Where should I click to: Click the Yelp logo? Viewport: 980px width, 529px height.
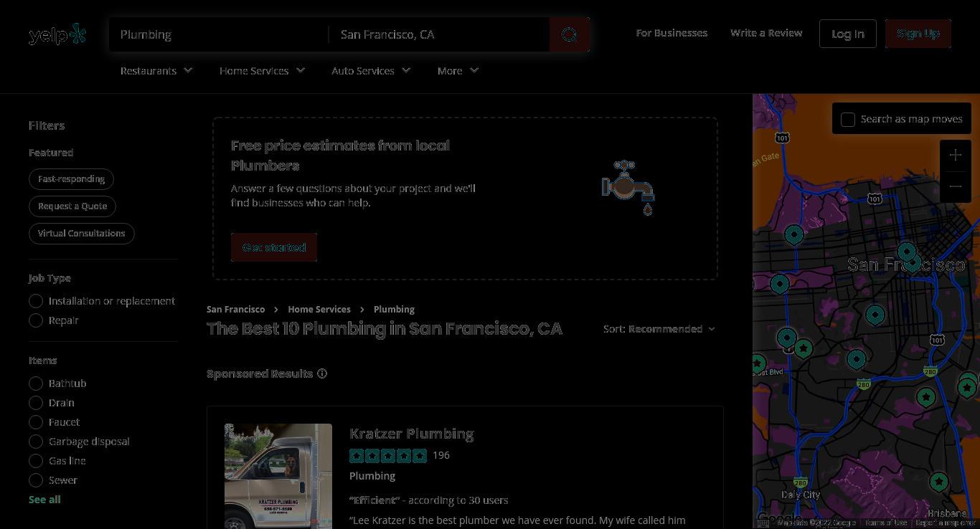pyautogui.click(x=57, y=34)
